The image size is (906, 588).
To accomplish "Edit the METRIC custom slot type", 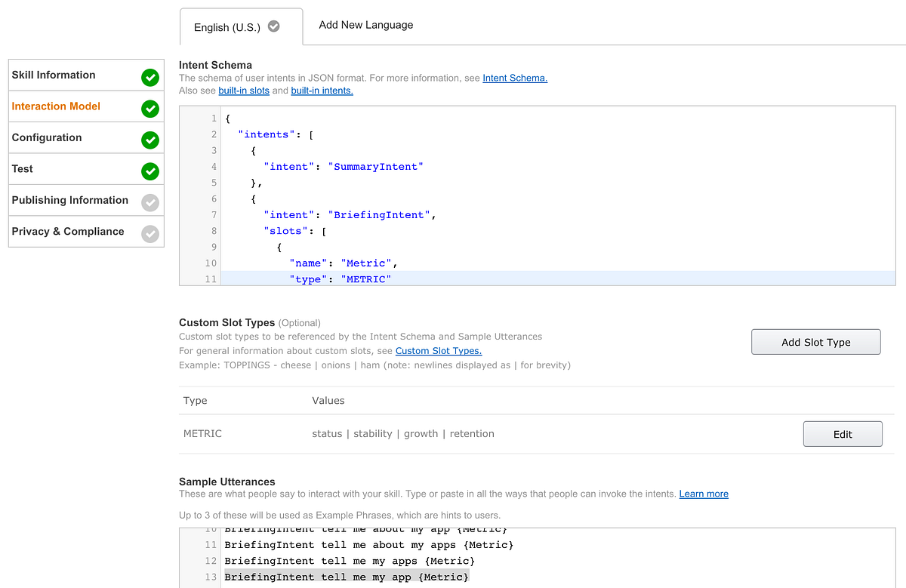I will 842,433.
